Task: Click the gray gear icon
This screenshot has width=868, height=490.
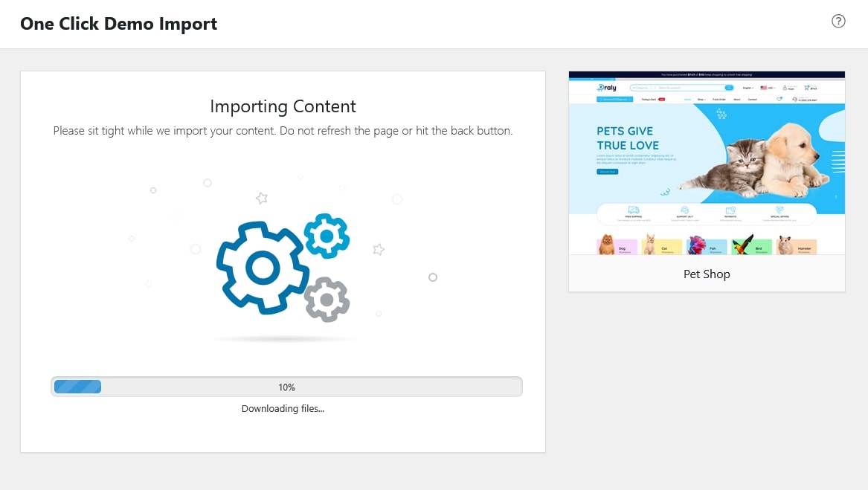Action: point(327,299)
